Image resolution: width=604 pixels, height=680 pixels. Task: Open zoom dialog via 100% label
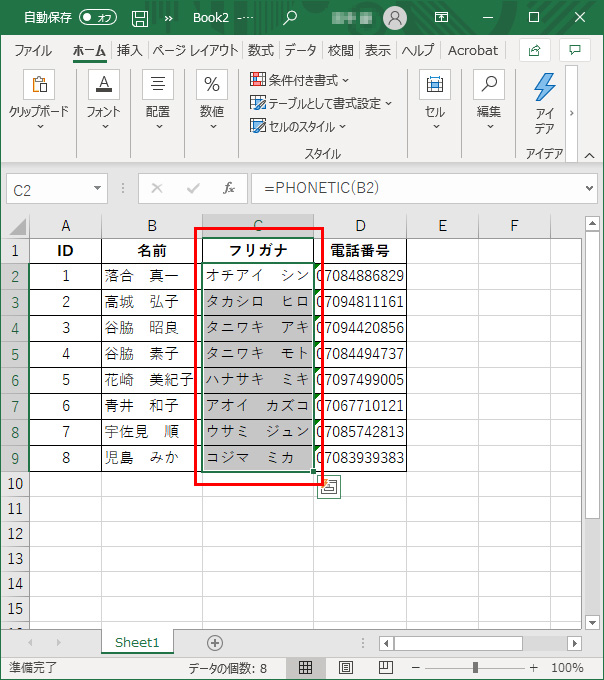pyautogui.click(x=567, y=667)
